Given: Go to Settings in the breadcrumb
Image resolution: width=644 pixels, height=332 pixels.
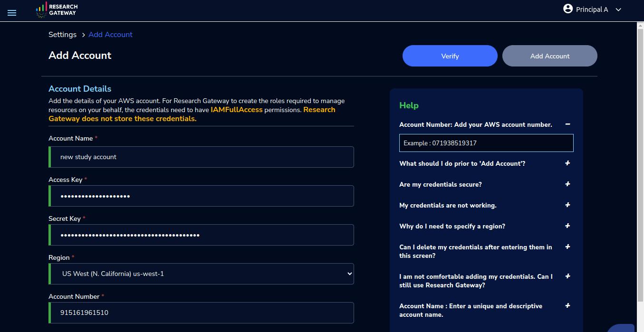Looking at the screenshot, I should (62, 35).
